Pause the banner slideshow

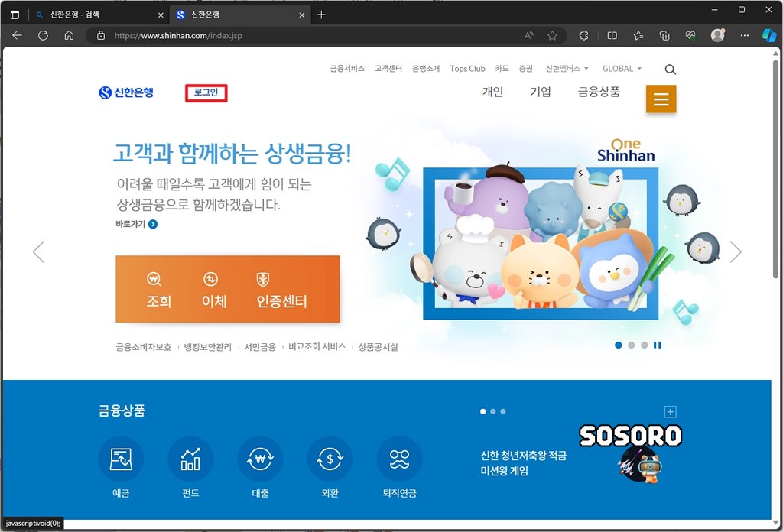(x=657, y=345)
